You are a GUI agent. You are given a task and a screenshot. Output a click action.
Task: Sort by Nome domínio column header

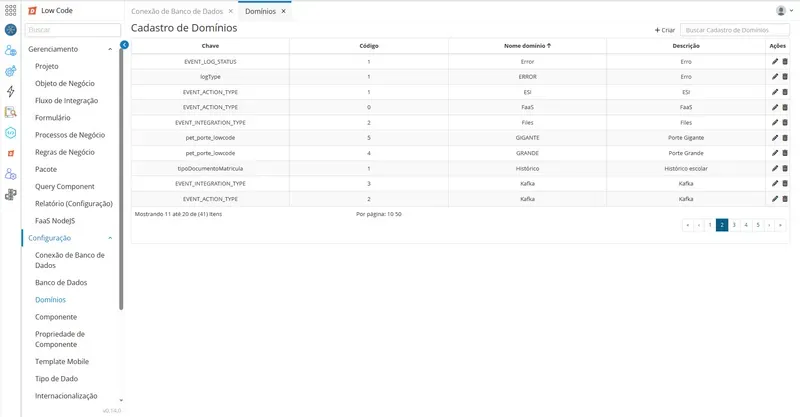click(x=528, y=45)
